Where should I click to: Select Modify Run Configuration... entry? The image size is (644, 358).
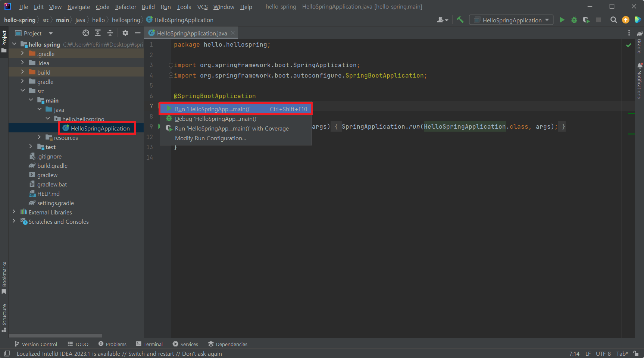click(236, 138)
